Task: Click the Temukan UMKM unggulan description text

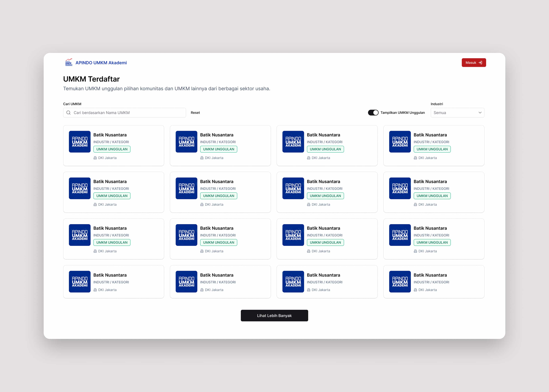Action: (x=166, y=89)
